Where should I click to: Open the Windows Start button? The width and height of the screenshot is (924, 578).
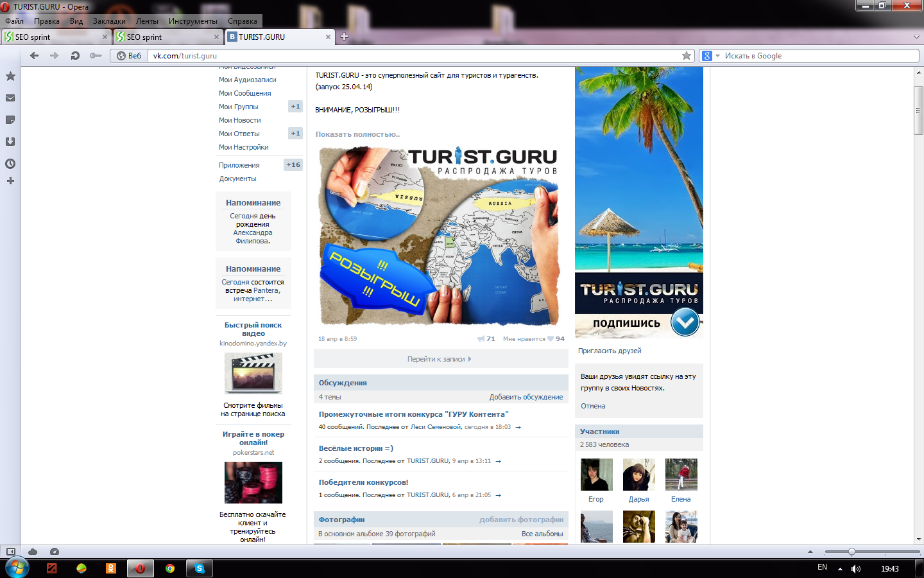(x=17, y=568)
